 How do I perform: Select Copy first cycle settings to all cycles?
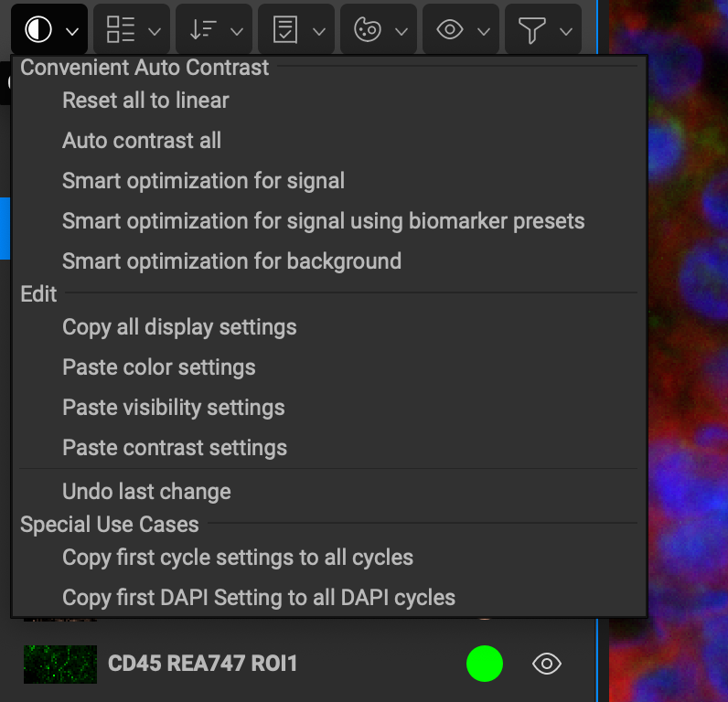[x=329, y=558]
